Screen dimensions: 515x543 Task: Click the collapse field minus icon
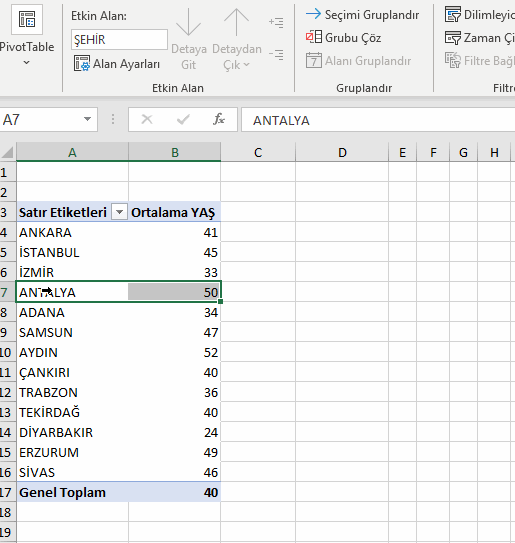[276, 55]
